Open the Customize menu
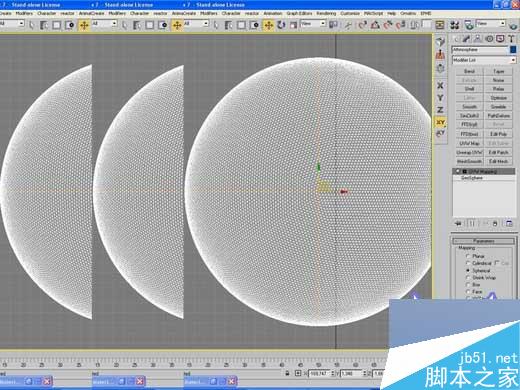This screenshot has width=520, height=390. click(x=350, y=13)
